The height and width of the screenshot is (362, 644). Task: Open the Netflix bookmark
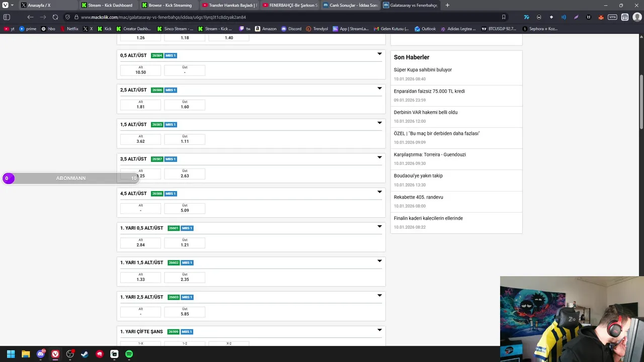pos(69,29)
